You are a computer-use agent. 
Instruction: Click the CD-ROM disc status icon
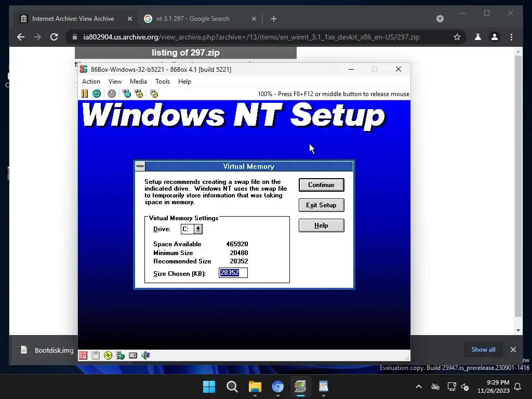(x=108, y=355)
